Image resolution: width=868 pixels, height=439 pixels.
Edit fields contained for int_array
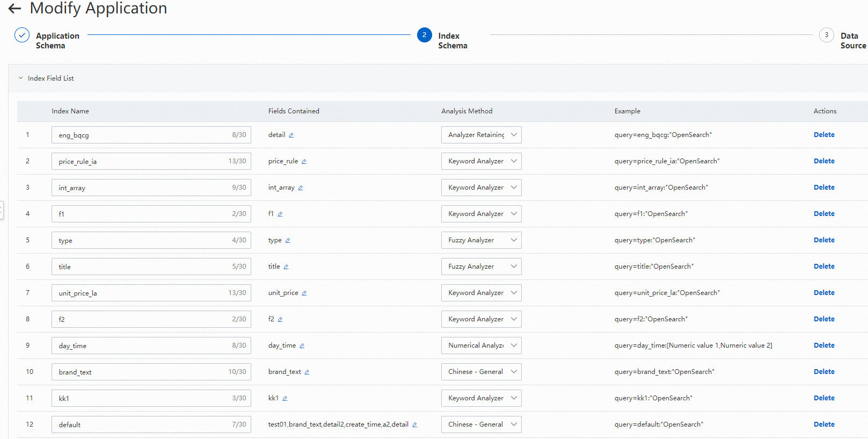[301, 188]
